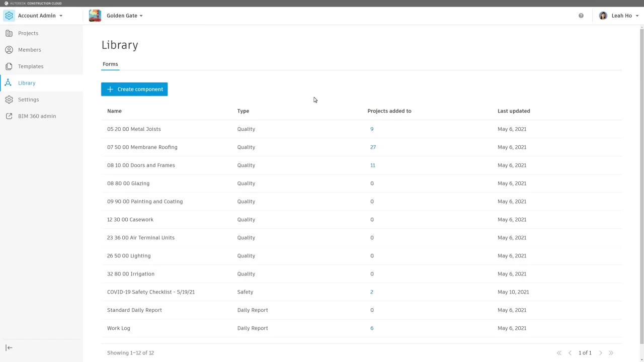The height and width of the screenshot is (362, 644).
Task: Click the Golden Gate account thumbnail
Action: pyautogui.click(x=95, y=16)
